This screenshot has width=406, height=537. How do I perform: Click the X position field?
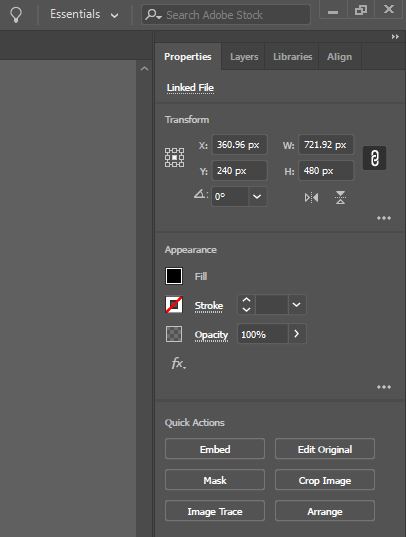[239, 145]
